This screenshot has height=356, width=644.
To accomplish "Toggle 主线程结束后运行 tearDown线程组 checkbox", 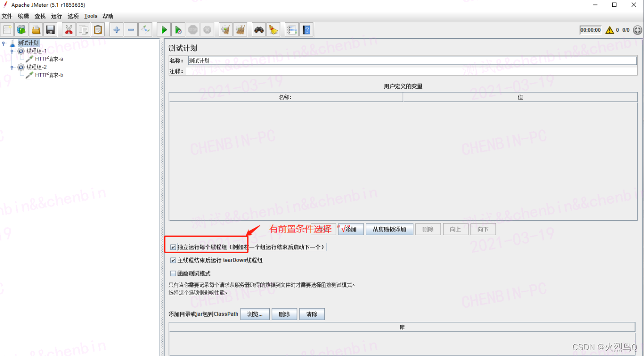I will [173, 260].
